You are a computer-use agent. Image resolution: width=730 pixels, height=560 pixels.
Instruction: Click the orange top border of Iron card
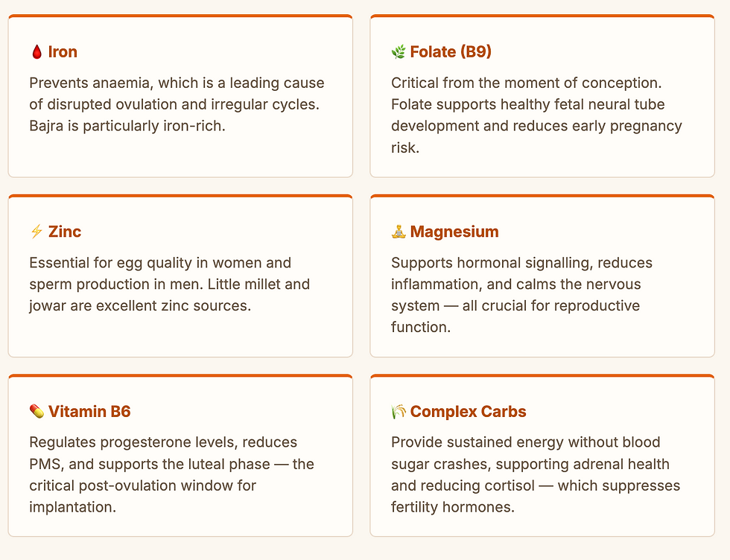tap(180, 16)
